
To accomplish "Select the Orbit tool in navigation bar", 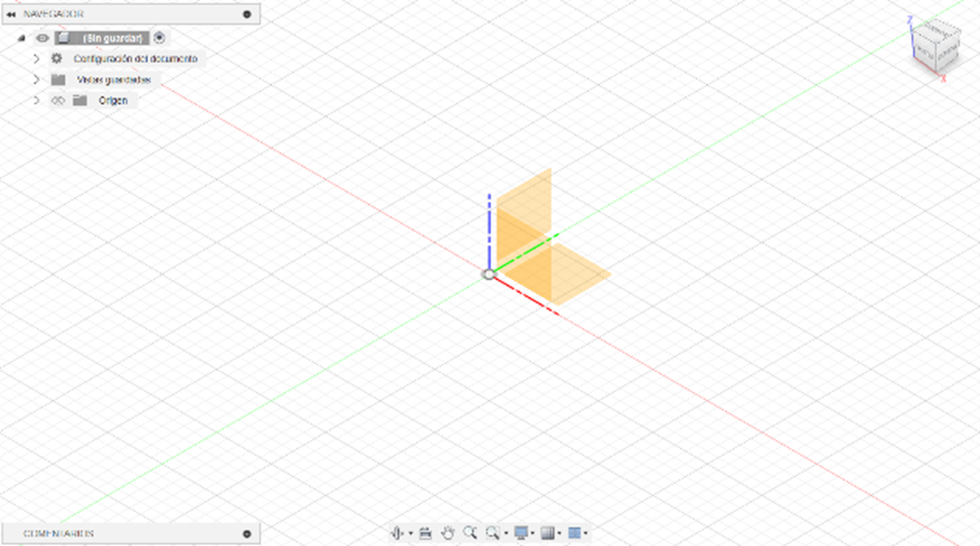I will coord(397,533).
